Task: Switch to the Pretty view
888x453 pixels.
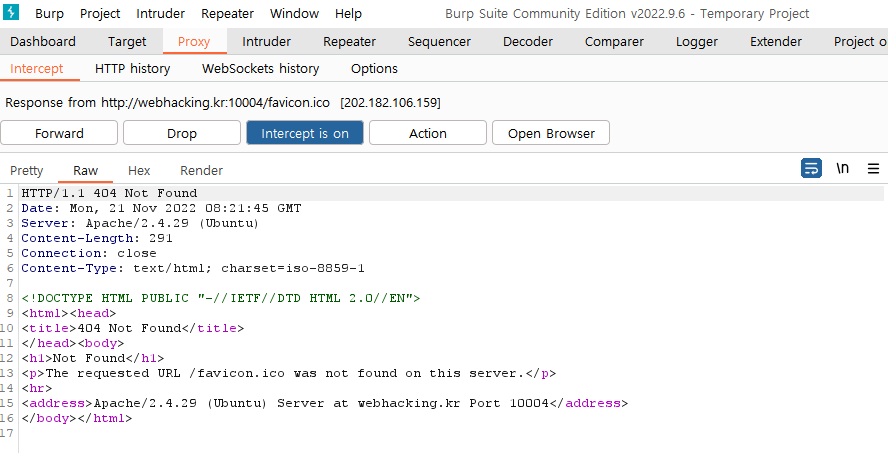Action: click(x=27, y=170)
